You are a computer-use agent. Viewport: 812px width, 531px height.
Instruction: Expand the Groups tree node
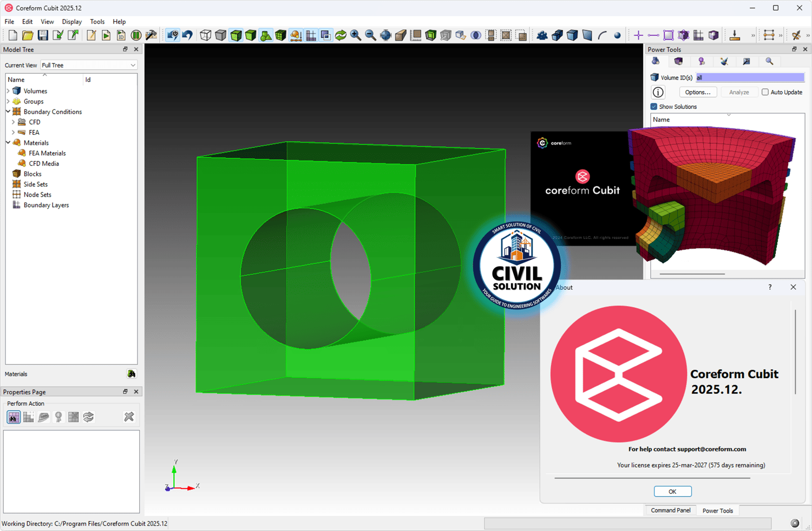(8, 101)
